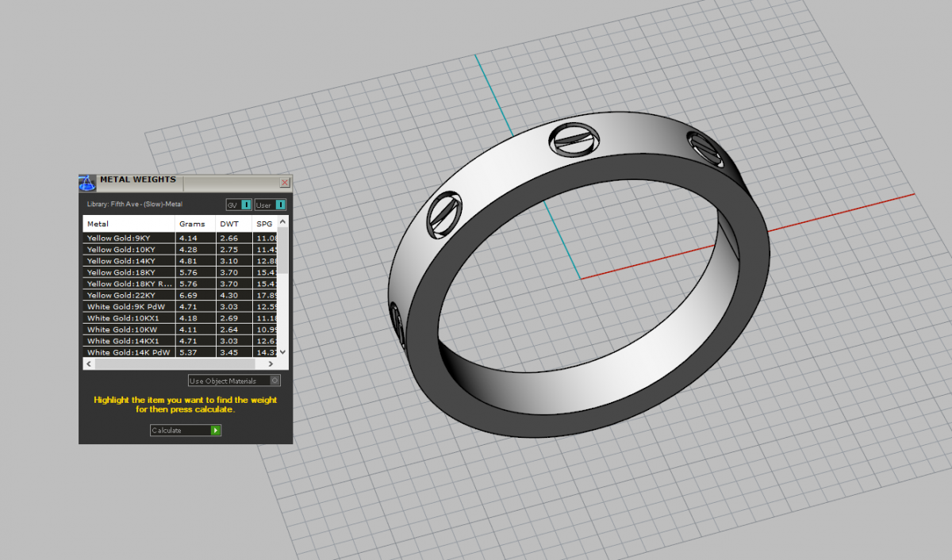Sort by the Metal column header

pos(129,224)
